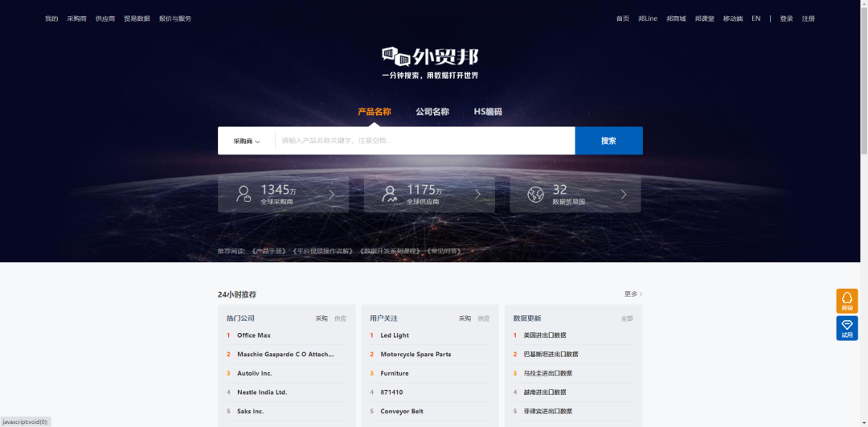Open 《数据开发系列课程》 link
Image resolution: width=868 pixels, height=427 pixels.
click(x=391, y=251)
